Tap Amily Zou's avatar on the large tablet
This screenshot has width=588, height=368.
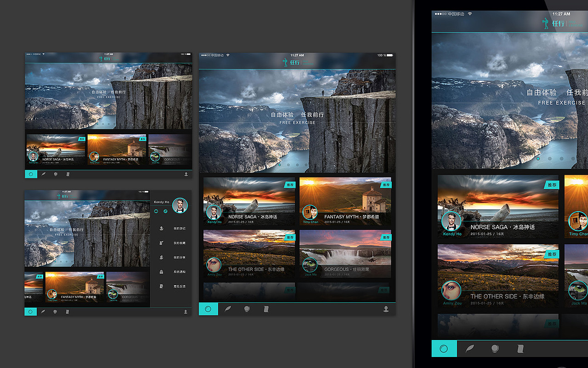click(452, 291)
